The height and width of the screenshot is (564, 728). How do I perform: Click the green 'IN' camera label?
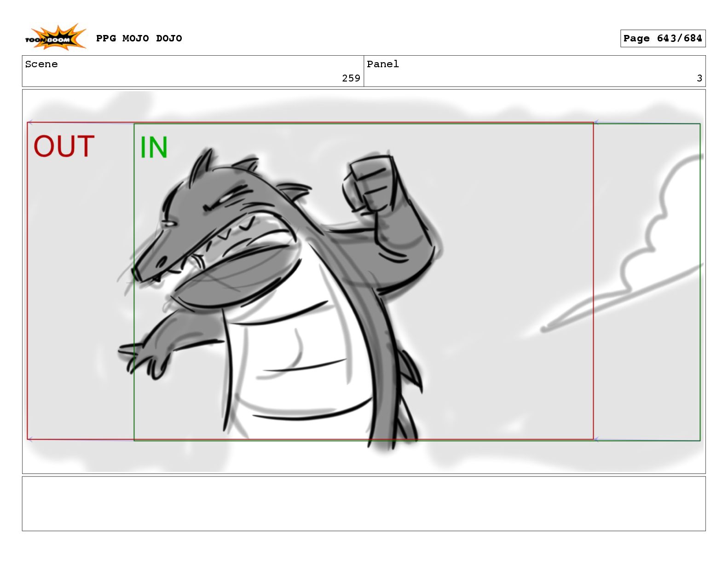154,147
